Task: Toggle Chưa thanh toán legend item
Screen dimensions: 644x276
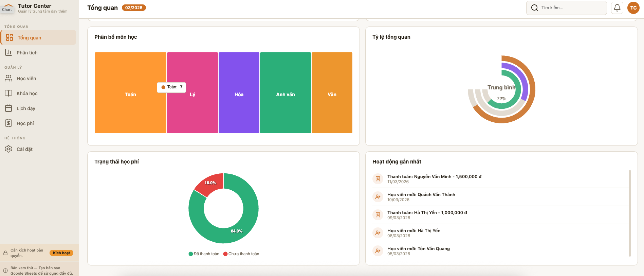Action: [x=241, y=254]
